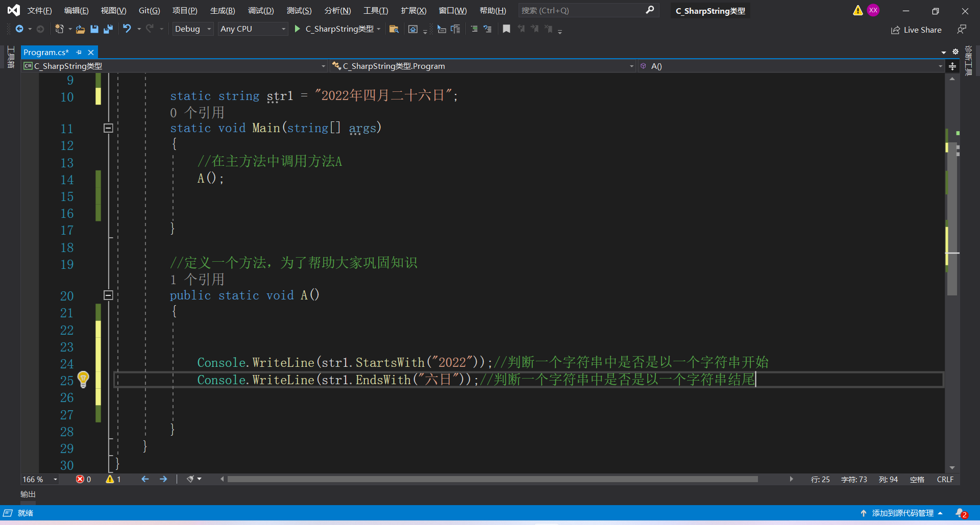980x525 pixels.
Task: Click the Comment Out Selected Lines icon
Action: 474,29
